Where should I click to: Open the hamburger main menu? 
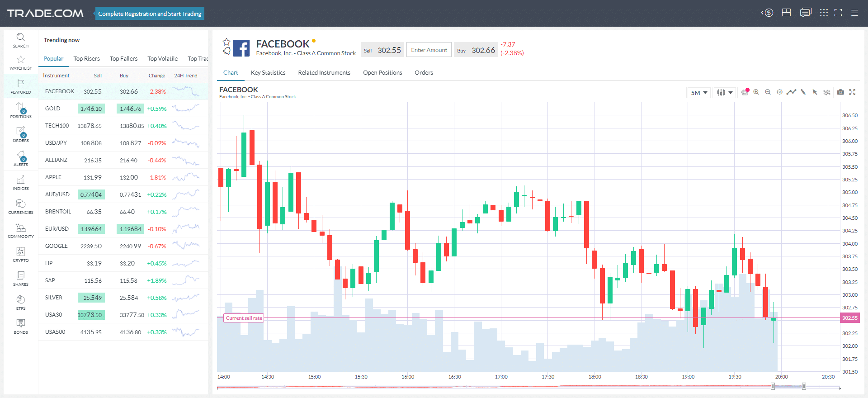[x=854, y=13]
